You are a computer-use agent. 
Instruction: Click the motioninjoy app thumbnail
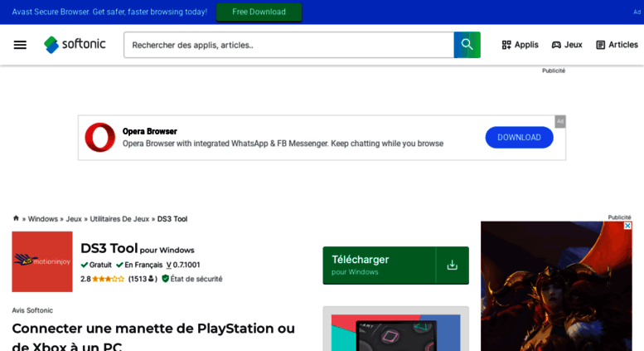point(42,261)
